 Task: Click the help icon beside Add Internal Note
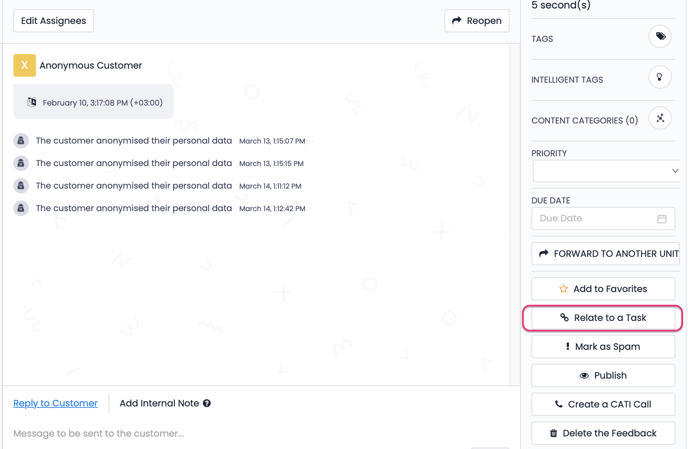(x=207, y=404)
